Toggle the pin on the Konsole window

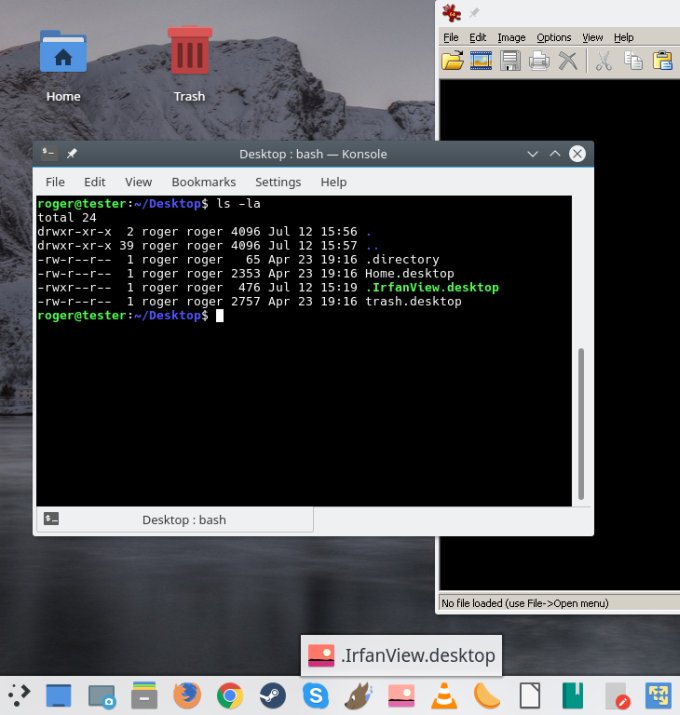pyautogui.click(x=72, y=154)
